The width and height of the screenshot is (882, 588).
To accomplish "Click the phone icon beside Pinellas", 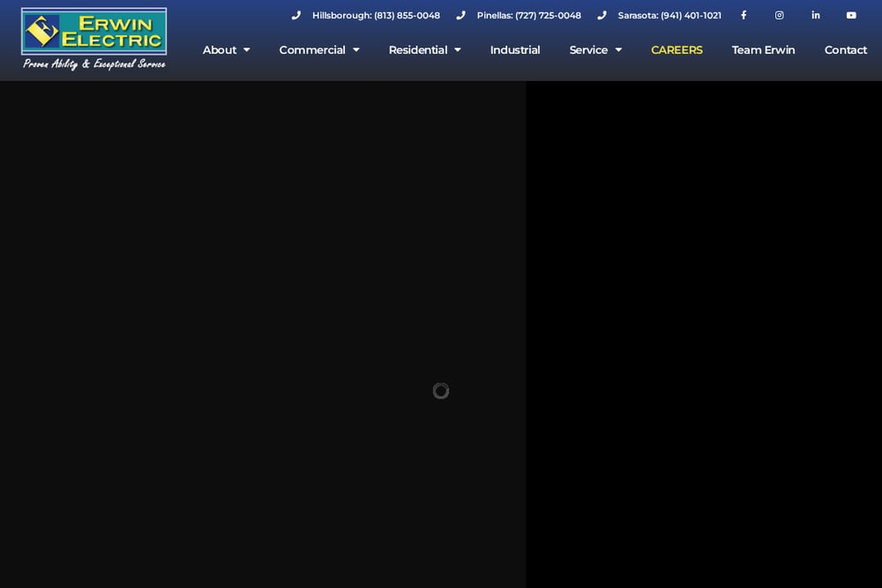I will (460, 15).
